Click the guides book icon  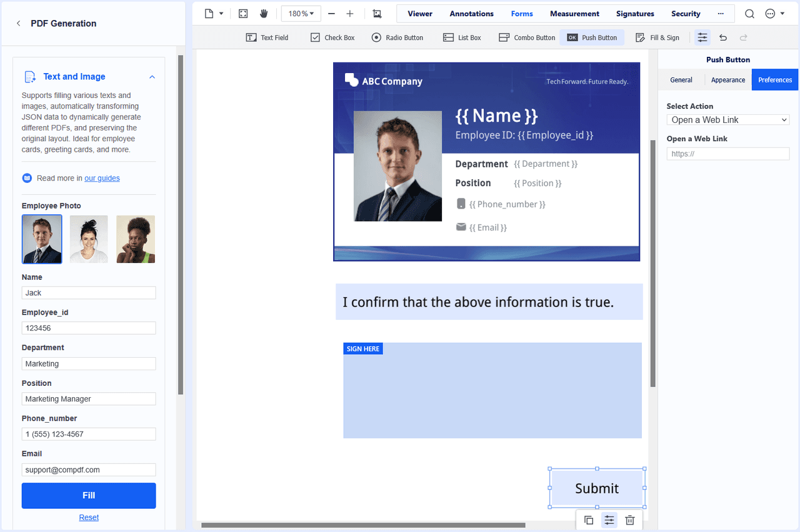tap(27, 178)
